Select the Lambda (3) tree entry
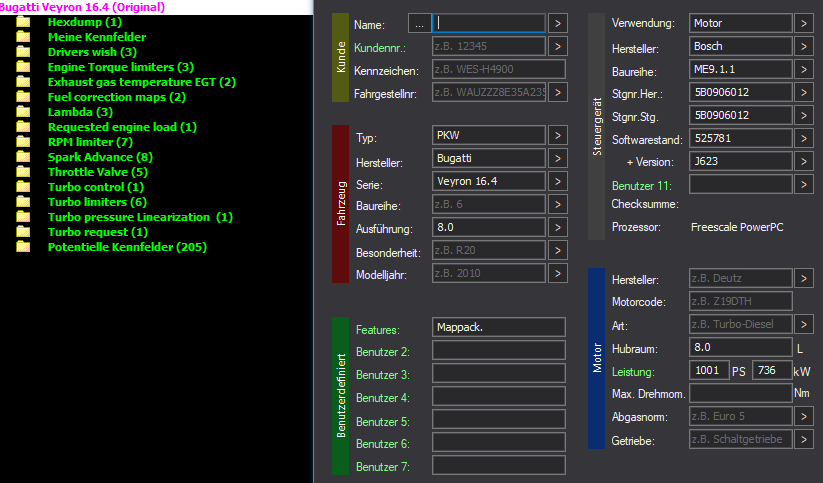This screenshot has height=483, width=823. point(80,112)
